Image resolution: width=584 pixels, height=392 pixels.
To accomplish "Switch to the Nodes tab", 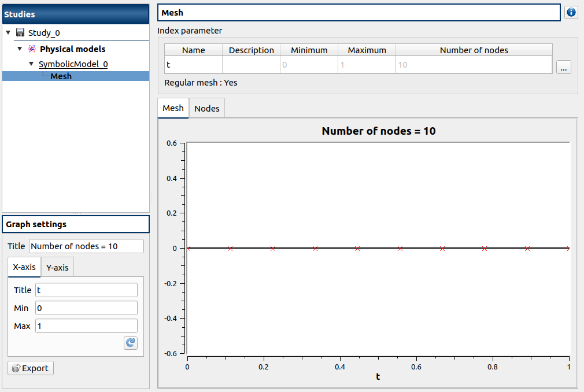I will pyautogui.click(x=207, y=109).
